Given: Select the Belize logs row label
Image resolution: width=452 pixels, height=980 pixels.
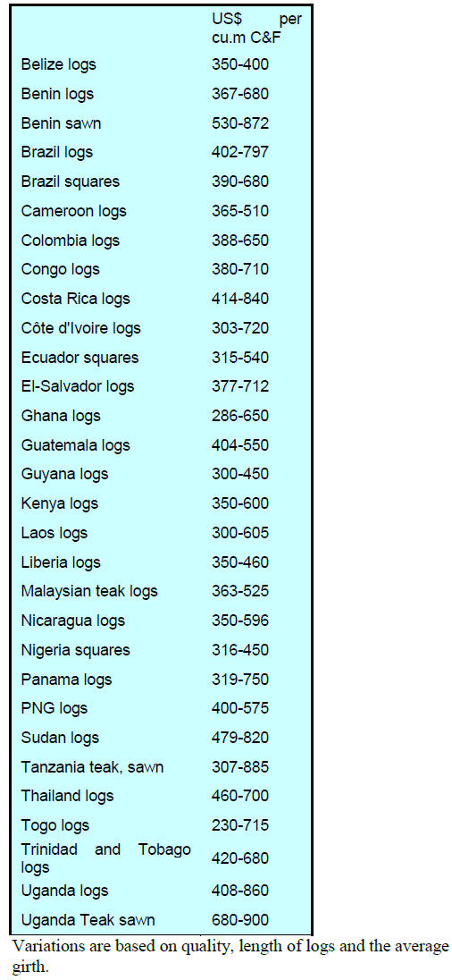Looking at the screenshot, I should (x=59, y=64).
